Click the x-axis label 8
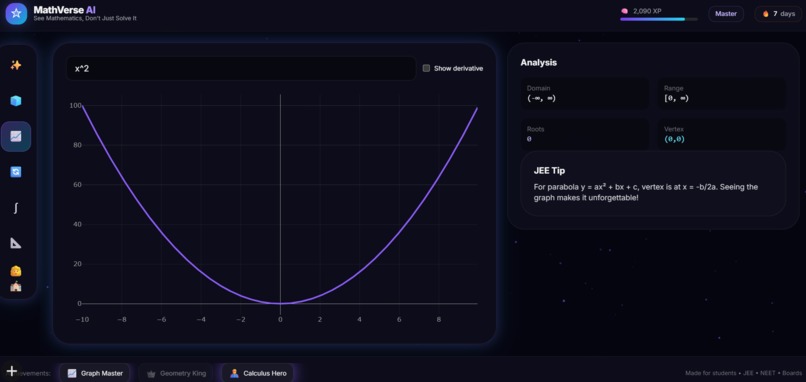This screenshot has width=806, height=382. click(438, 319)
